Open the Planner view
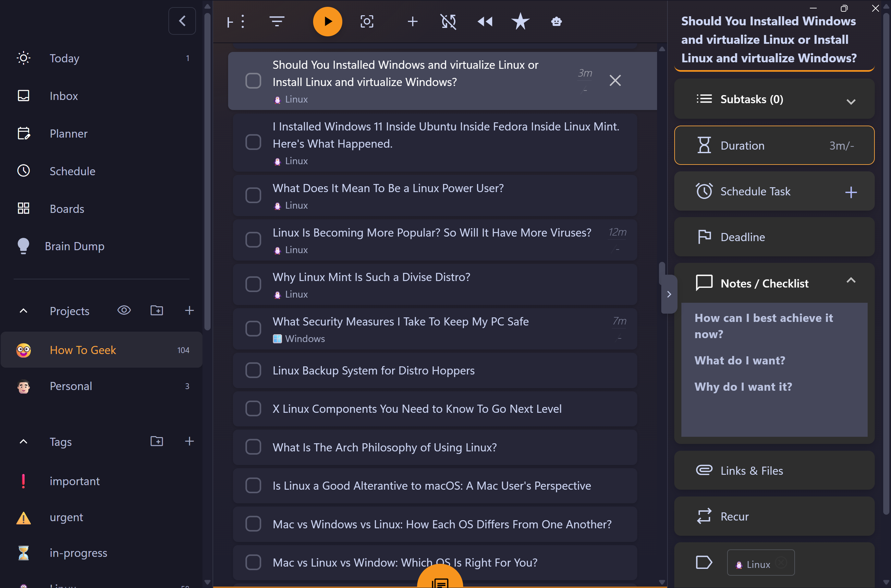891x588 pixels. [101, 133]
